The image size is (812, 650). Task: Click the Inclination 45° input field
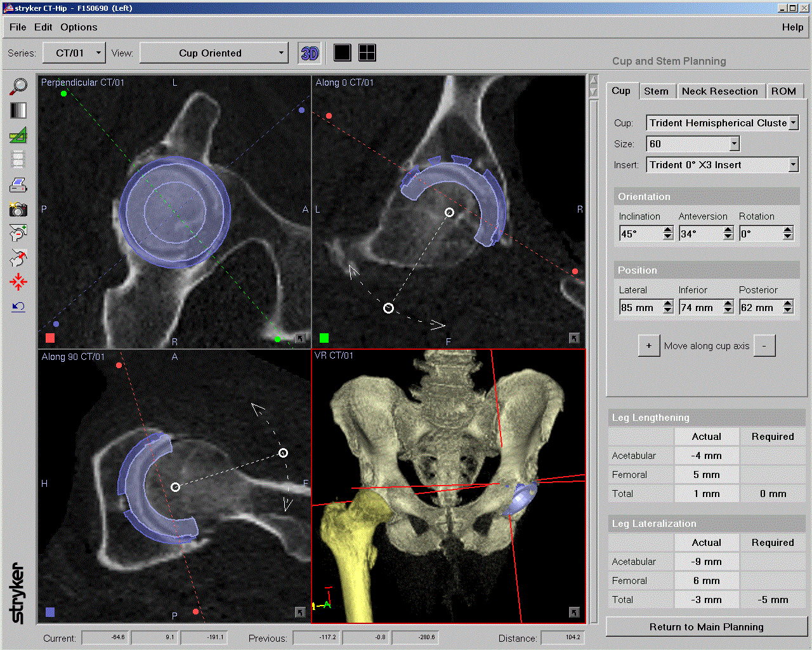[641, 234]
